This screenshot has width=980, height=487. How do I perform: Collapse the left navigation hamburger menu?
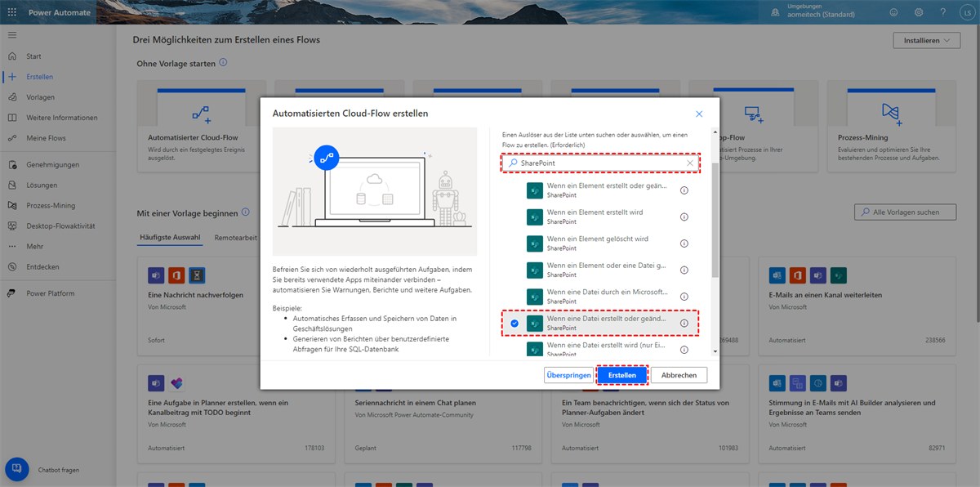click(11, 35)
